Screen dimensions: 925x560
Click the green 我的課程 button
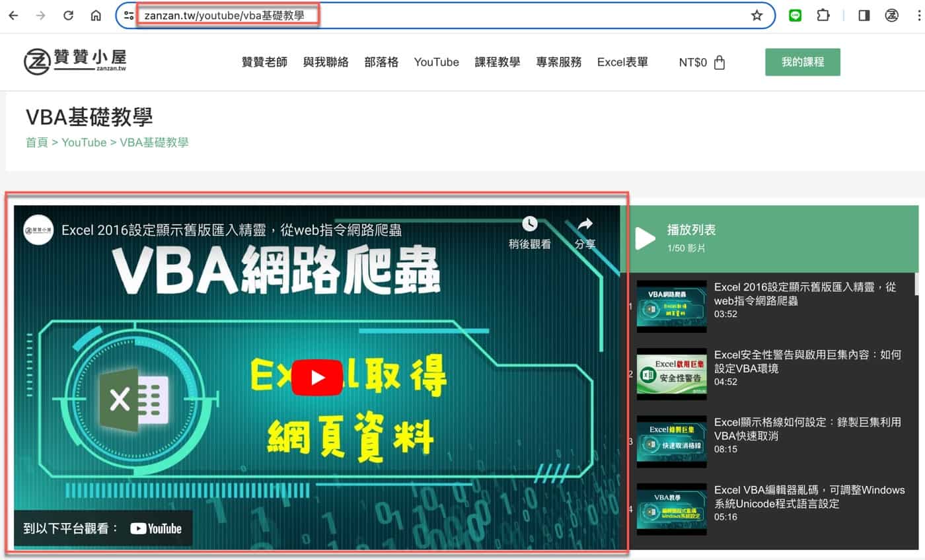803,62
